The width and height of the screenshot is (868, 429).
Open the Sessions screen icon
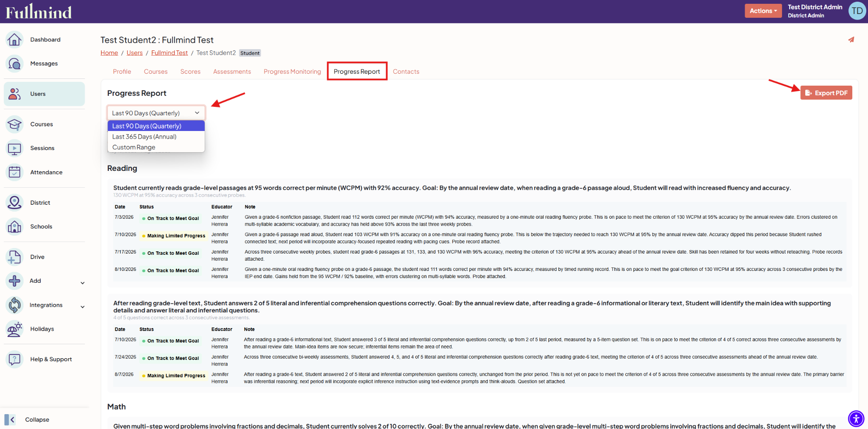point(14,148)
